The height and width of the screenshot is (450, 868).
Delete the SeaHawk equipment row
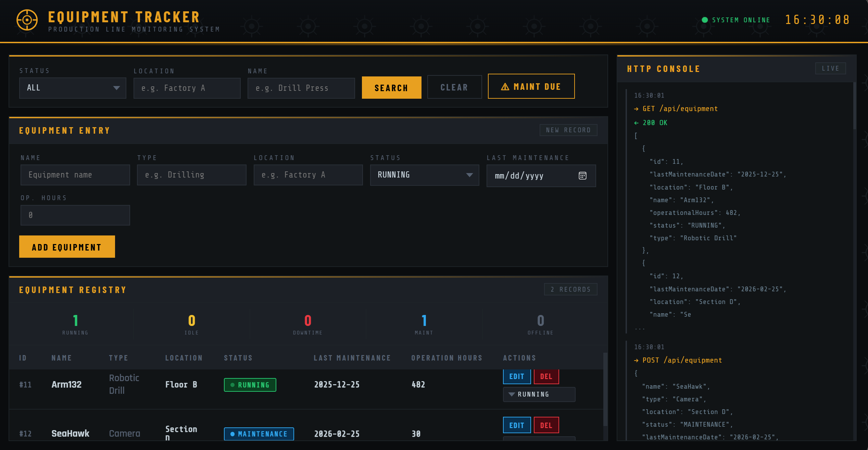(x=546, y=425)
